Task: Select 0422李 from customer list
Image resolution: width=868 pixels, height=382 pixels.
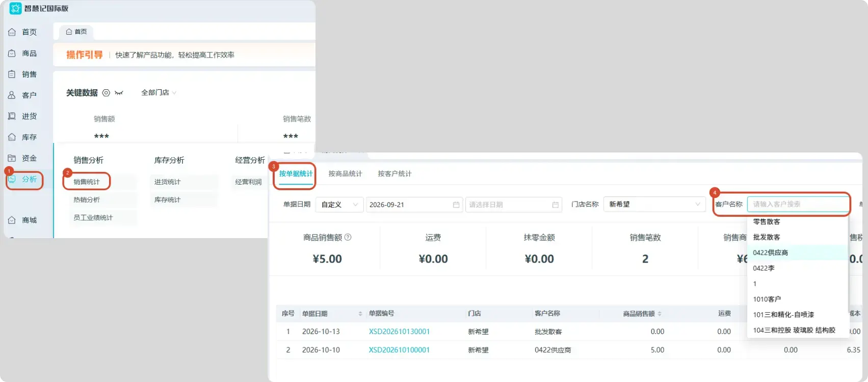Action: (797, 268)
